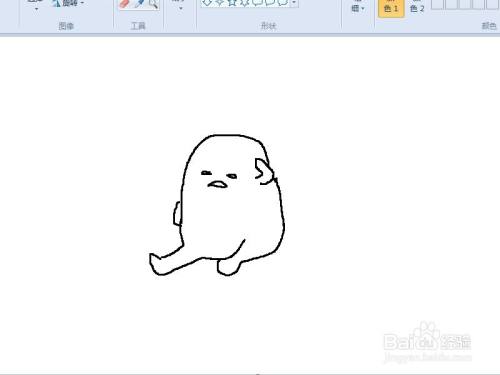Select the Eraser tool

[x=124, y=3]
